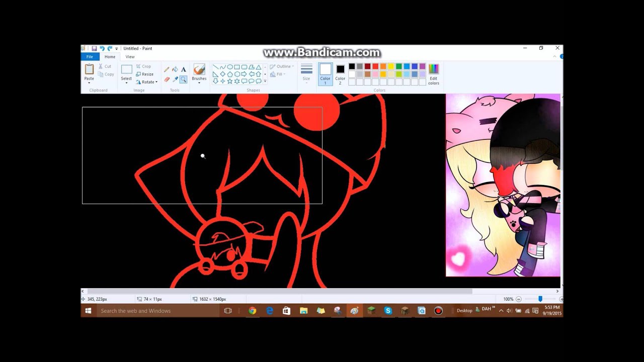Pick the yellow color swatch
644x362 pixels.
(391, 66)
